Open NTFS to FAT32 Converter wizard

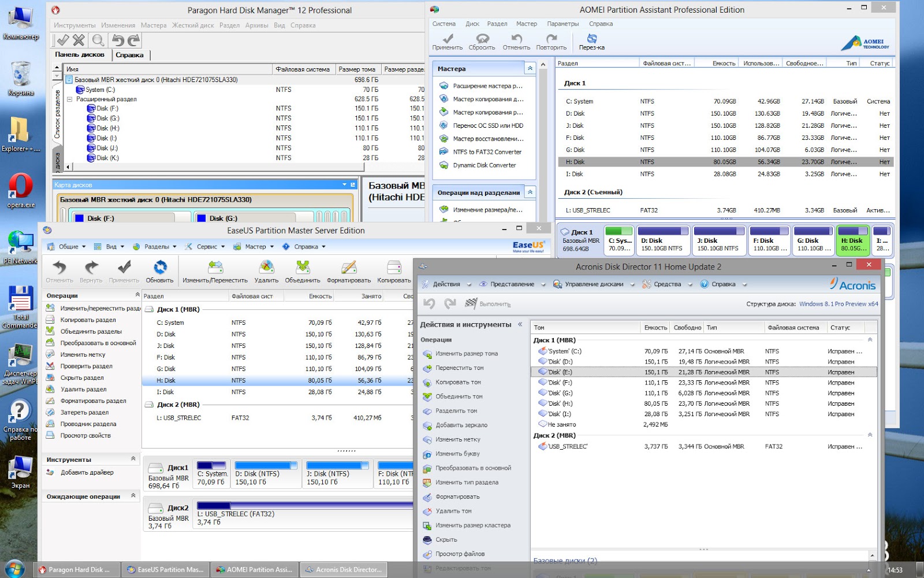click(x=487, y=152)
